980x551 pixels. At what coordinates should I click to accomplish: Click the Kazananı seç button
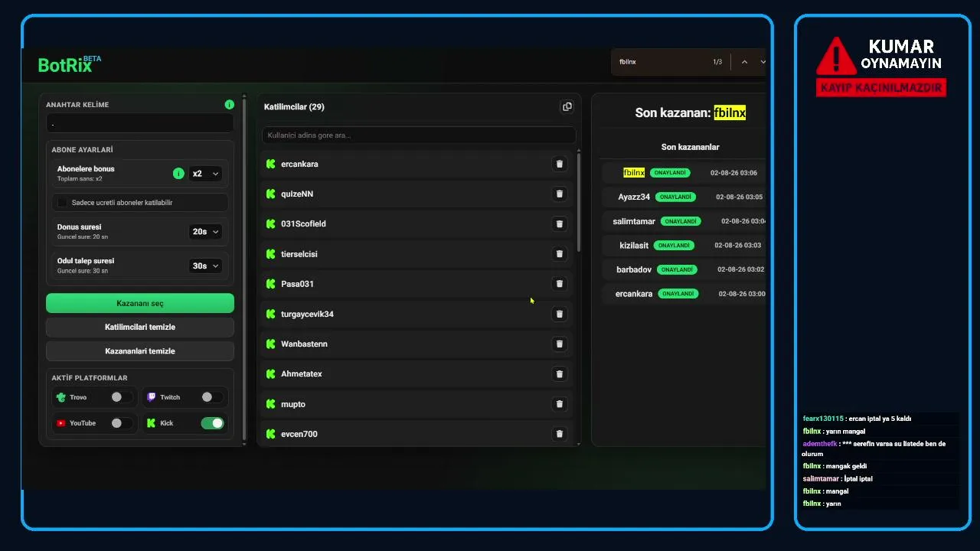point(140,303)
